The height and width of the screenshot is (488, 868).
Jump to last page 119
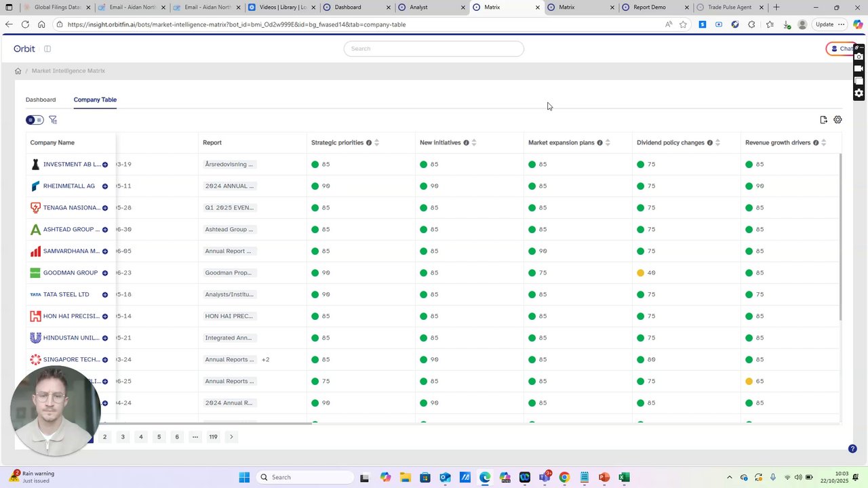213,437
